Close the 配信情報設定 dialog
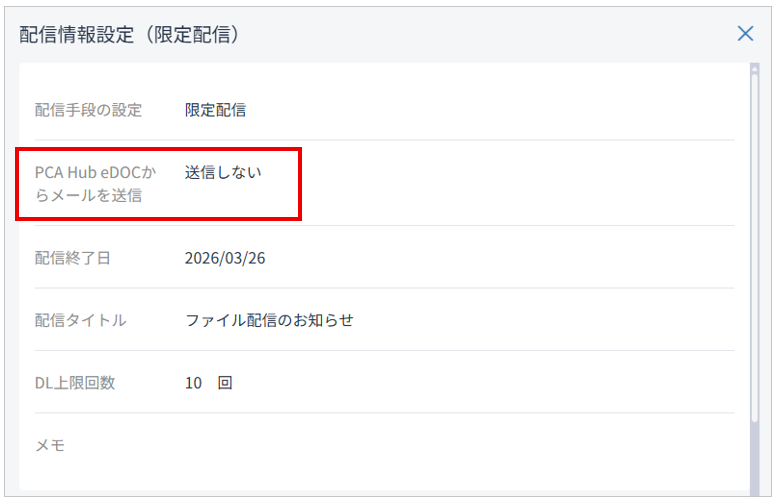777x501 pixels. (745, 33)
